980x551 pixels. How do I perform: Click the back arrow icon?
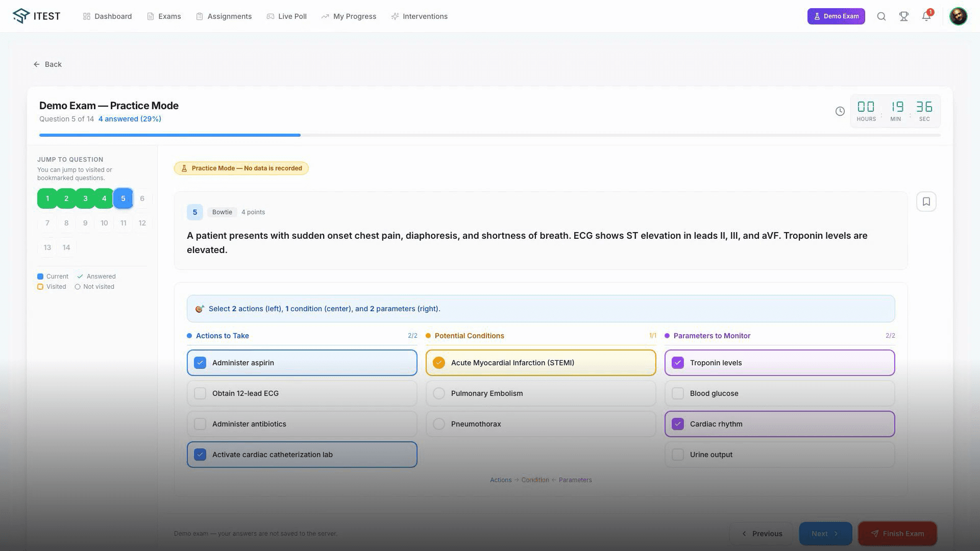pos(36,64)
